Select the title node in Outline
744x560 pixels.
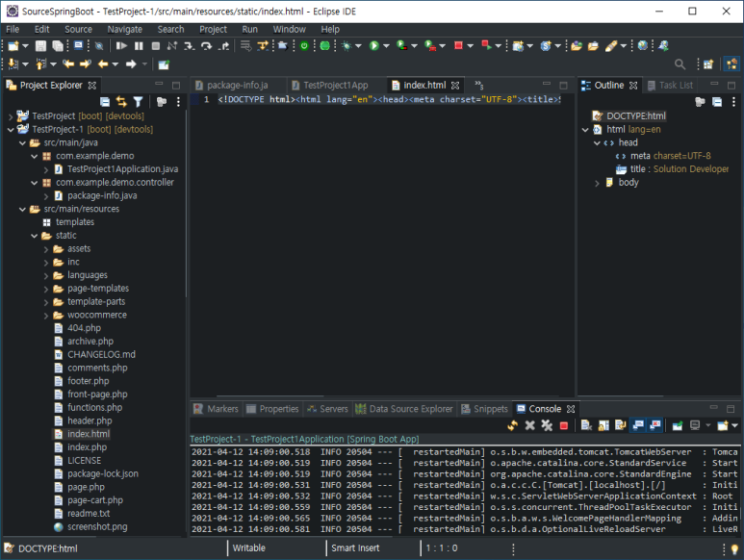click(672, 169)
